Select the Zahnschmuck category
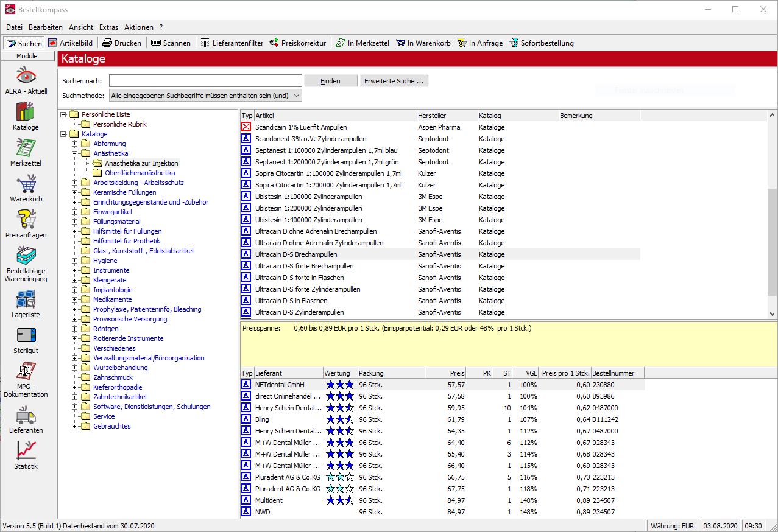The image size is (778, 532). [113, 377]
